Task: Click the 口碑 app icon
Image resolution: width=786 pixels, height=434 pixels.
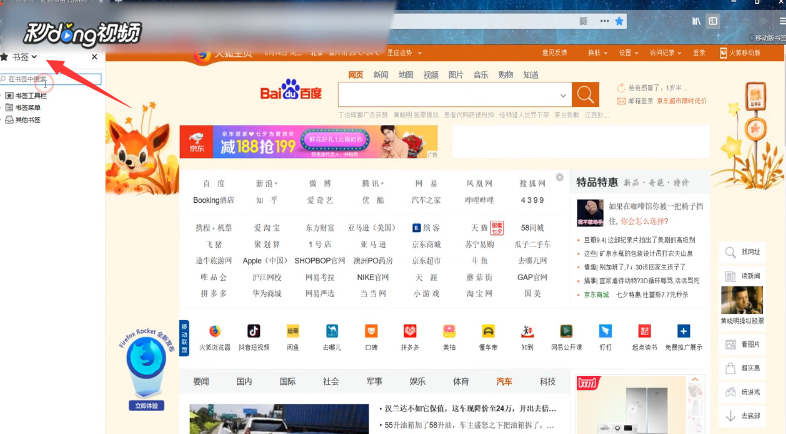Action: point(371,331)
